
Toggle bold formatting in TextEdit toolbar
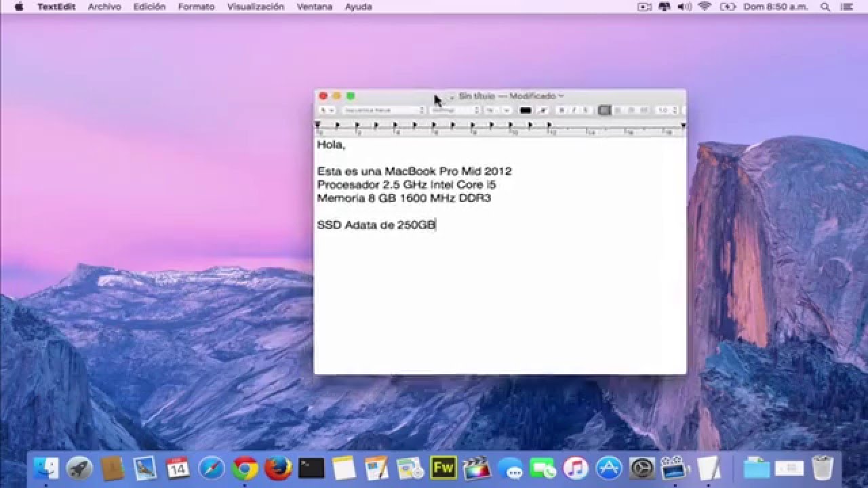click(561, 110)
